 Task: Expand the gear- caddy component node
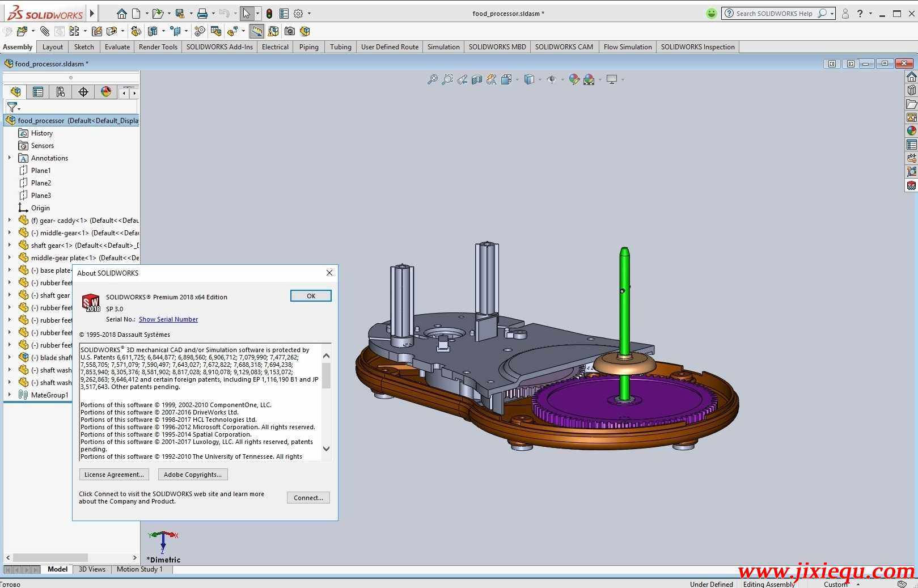tap(10, 220)
